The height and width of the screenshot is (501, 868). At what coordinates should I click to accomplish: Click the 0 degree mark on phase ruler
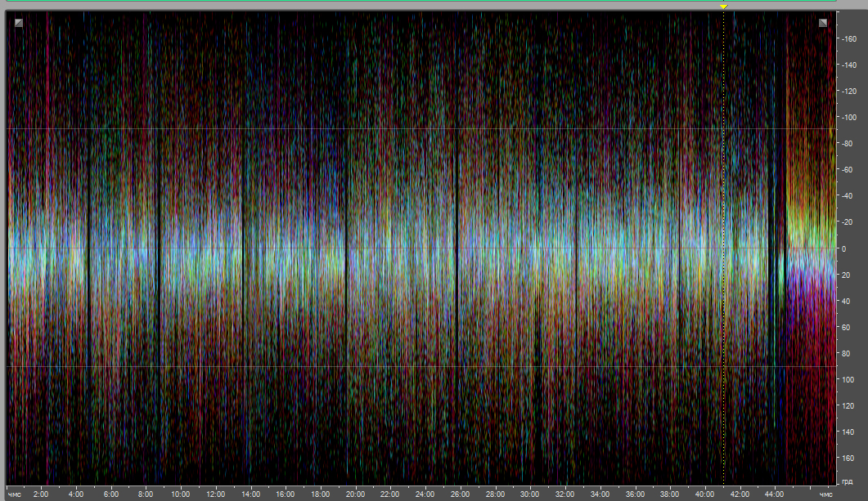pyautogui.click(x=850, y=248)
